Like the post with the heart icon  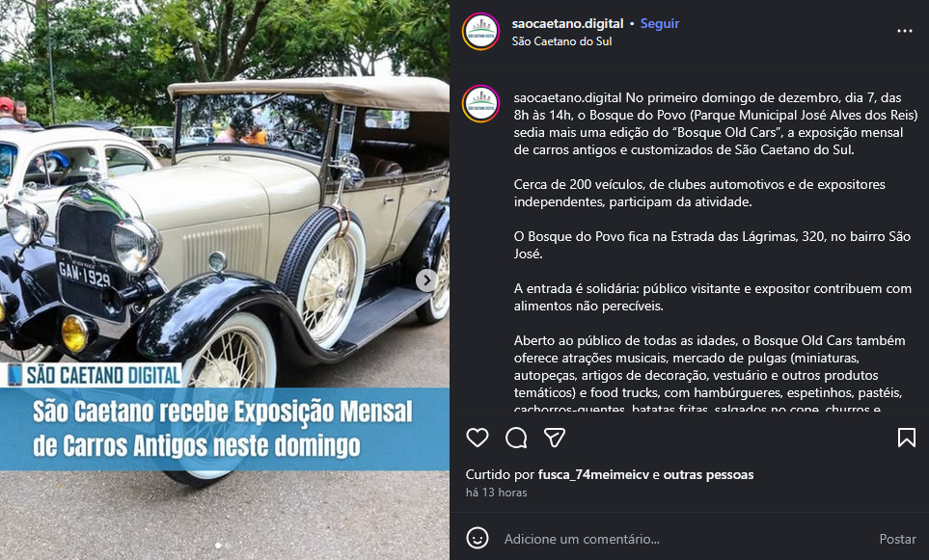(x=477, y=438)
